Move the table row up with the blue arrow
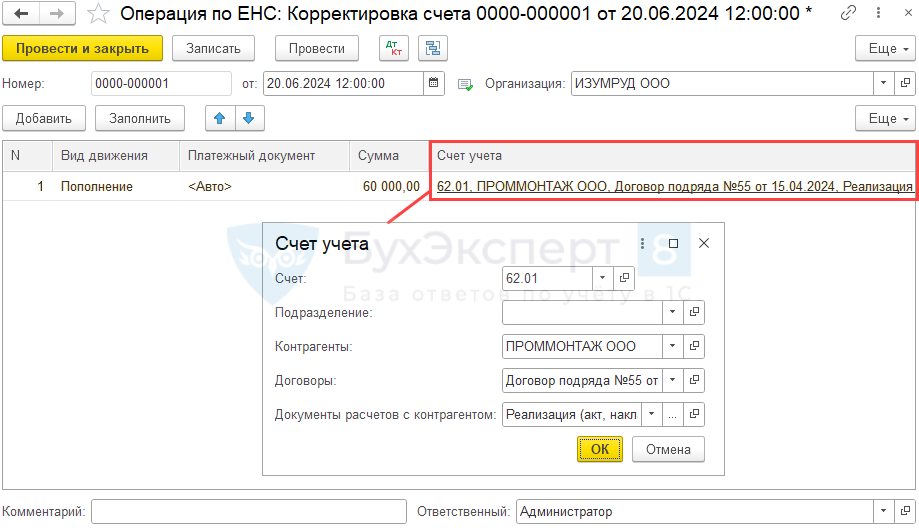Image resolution: width=919 pixels, height=528 pixels. pyautogui.click(x=220, y=118)
